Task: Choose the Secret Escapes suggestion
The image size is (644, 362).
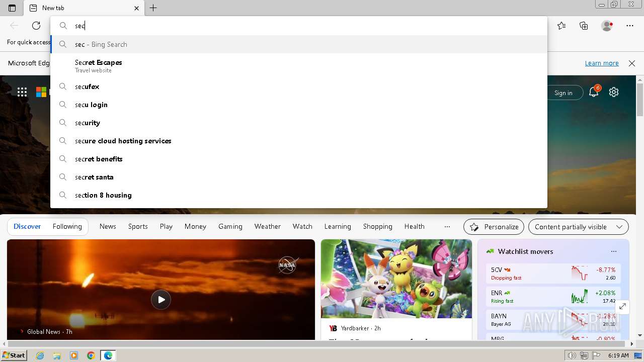Action: pyautogui.click(x=299, y=66)
